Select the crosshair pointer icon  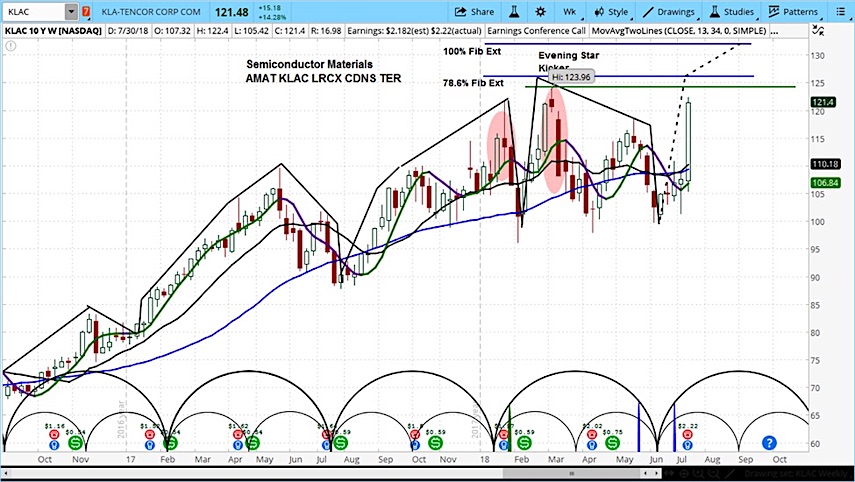[x=684, y=474]
